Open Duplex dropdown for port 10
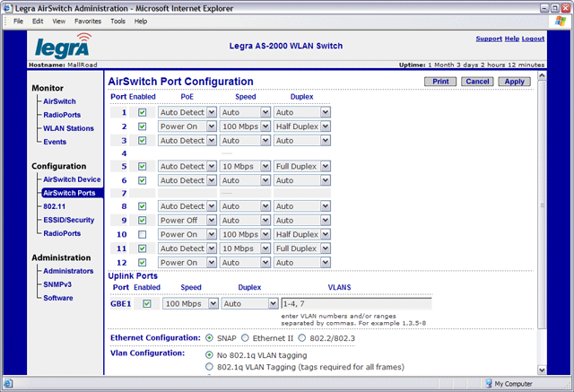The width and height of the screenshot is (574, 392). pos(302,234)
